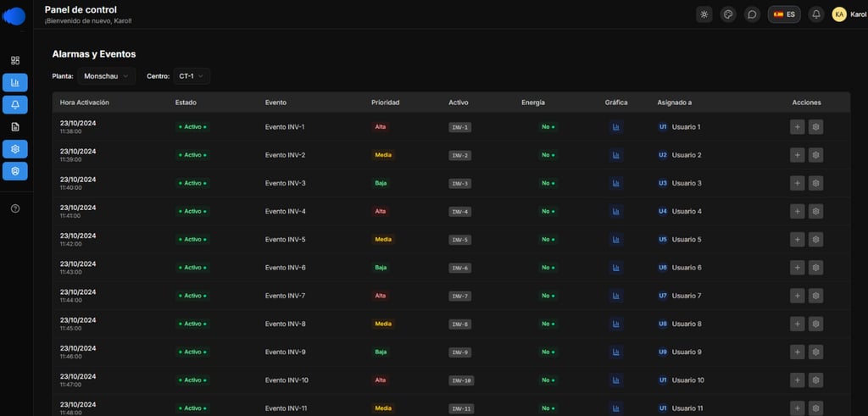Click the Panel de control title
The height and width of the screenshot is (416, 868).
(x=81, y=9)
